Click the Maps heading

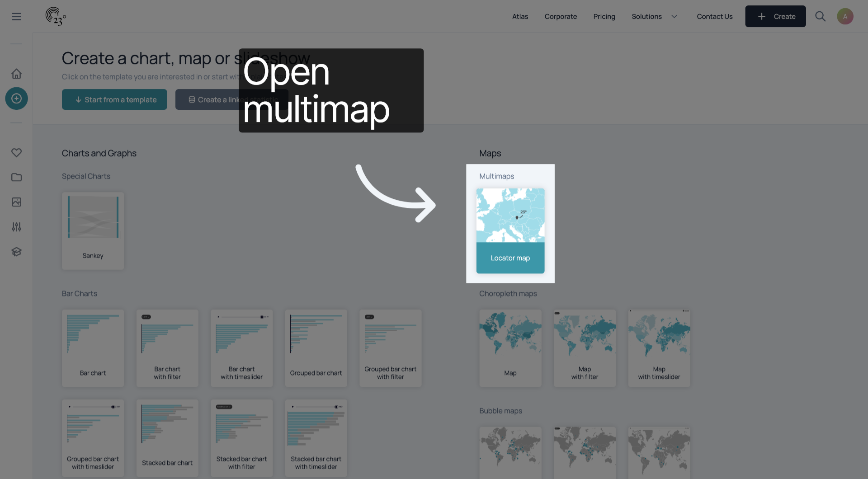coord(490,153)
